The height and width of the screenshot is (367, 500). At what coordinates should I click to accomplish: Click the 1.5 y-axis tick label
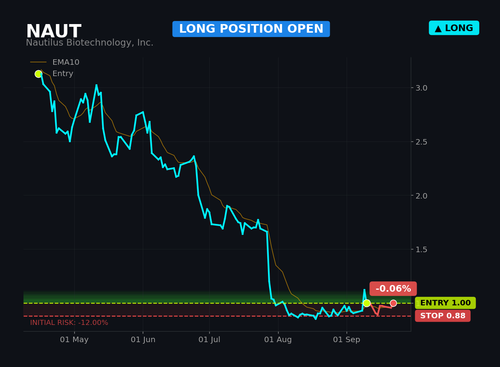coord(421,250)
